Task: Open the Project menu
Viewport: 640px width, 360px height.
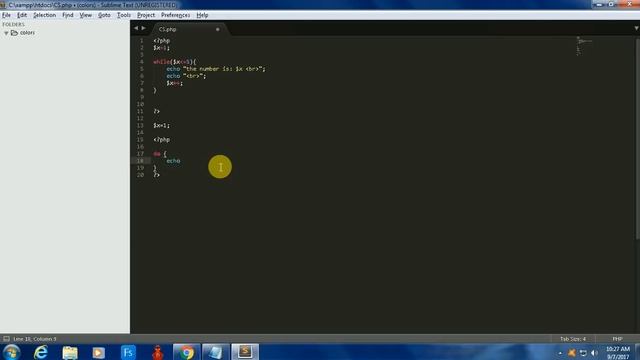Action: click(x=146, y=15)
